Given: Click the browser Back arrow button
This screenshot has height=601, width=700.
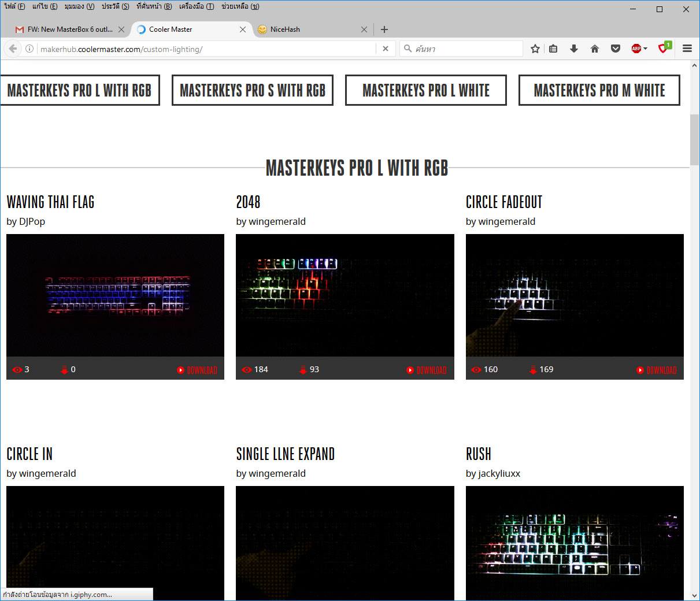Looking at the screenshot, I should tap(13, 49).
